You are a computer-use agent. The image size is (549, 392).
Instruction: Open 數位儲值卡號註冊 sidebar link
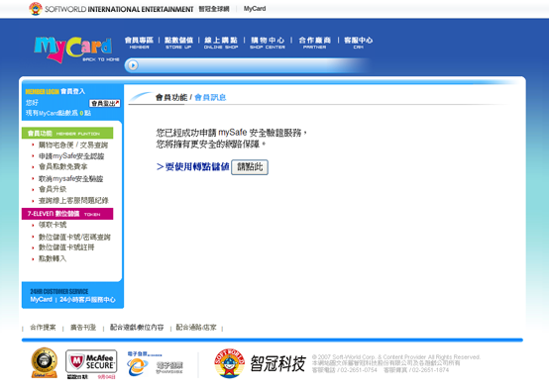point(66,247)
